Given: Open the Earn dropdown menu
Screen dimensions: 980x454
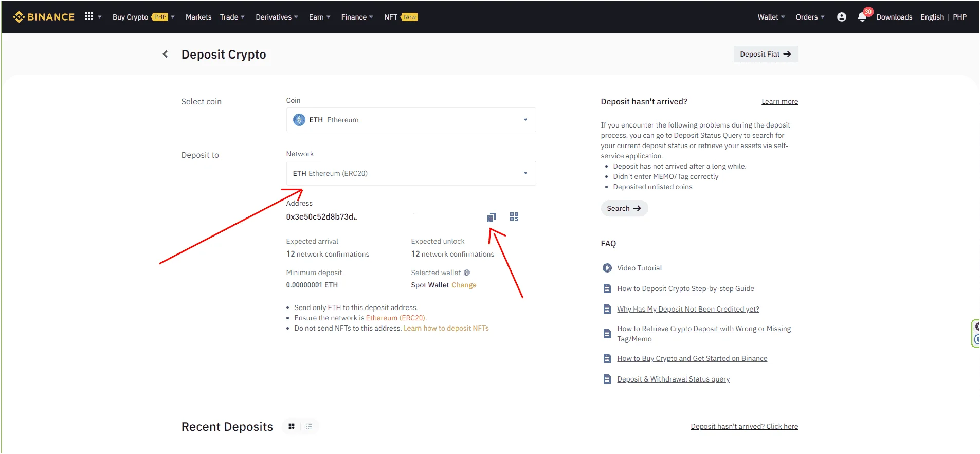Looking at the screenshot, I should point(320,17).
